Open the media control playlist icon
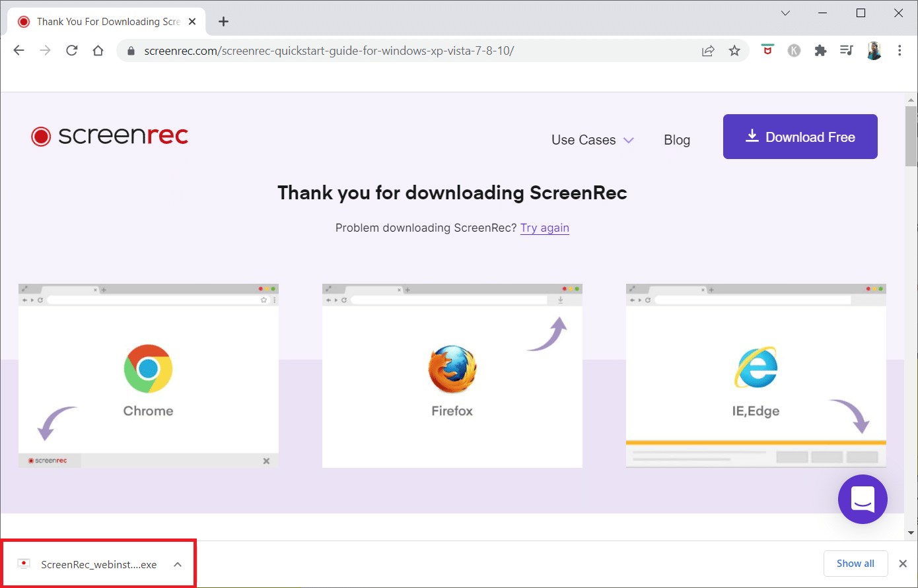This screenshot has width=918, height=588. pos(847,50)
